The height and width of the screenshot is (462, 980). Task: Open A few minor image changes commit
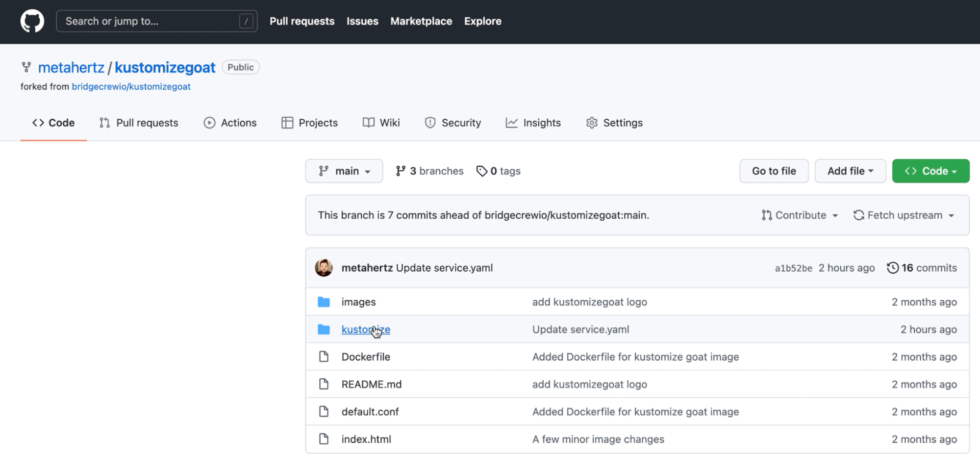(x=598, y=439)
